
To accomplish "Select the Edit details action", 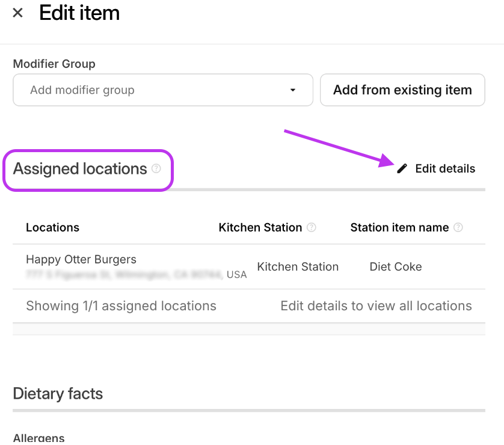I will pyautogui.click(x=445, y=168).
